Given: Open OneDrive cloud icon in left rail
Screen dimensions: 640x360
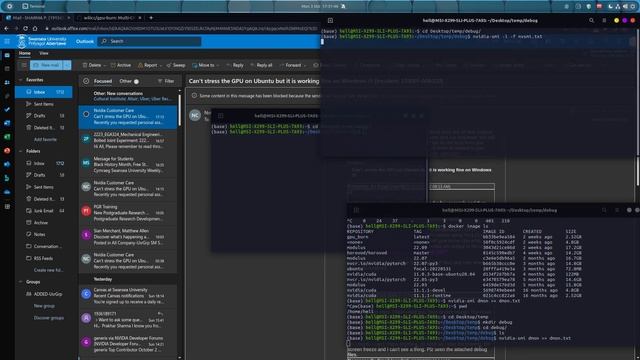Looking at the screenshot, I should click(x=7, y=192).
